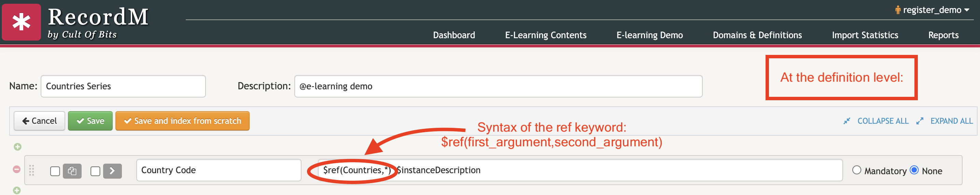Click the green Save button
The image size is (980, 195).
(90, 121)
